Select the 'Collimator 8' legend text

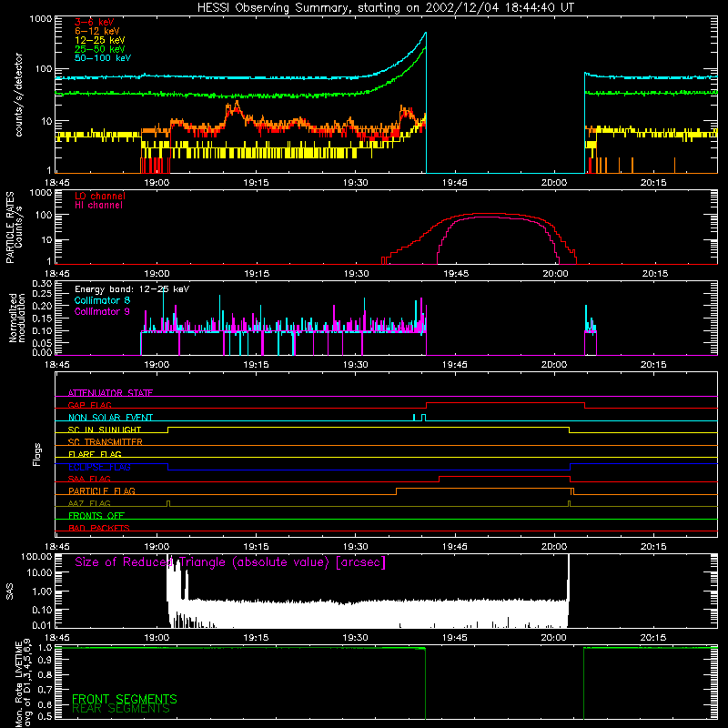point(102,300)
